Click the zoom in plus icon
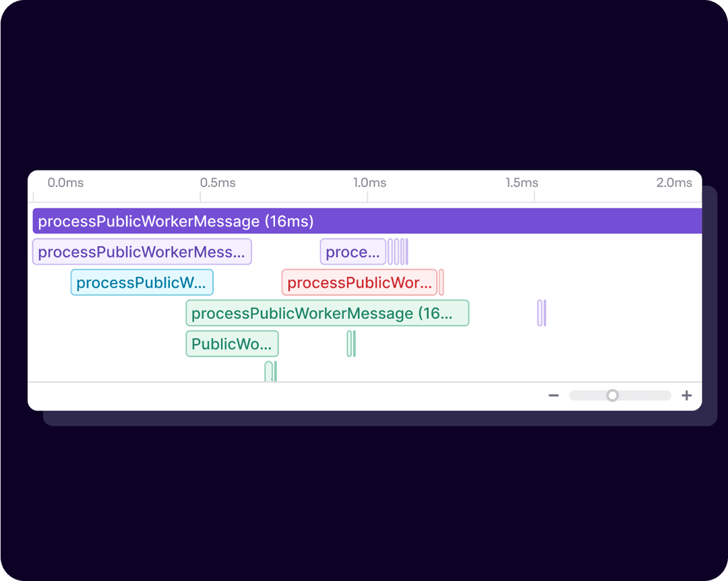This screenshot has height=581, width=728. pos(686,396)
